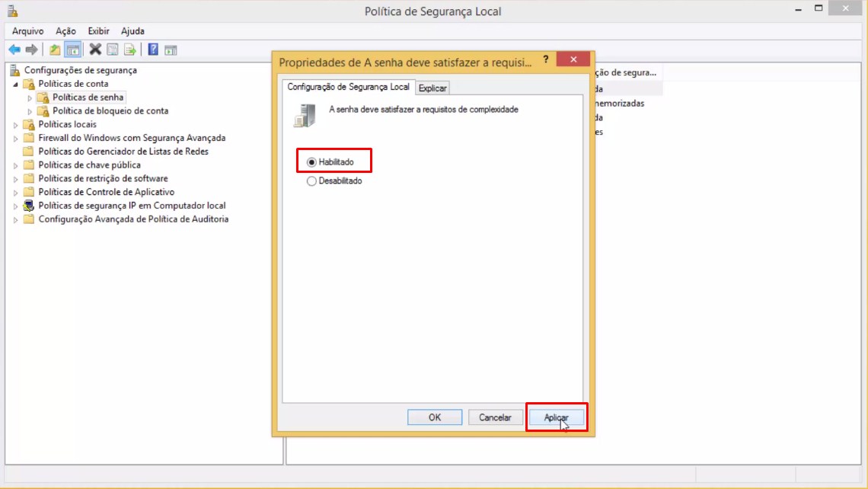Select Políticas de segurança IP em Computador local
The height and width of the screenshot is (489, 868).
(132, 206)
